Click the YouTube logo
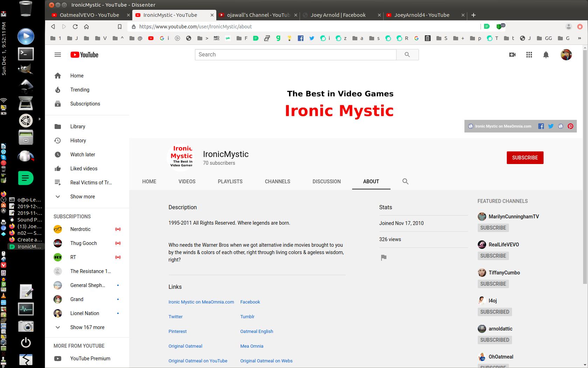The image size is (588, 368). (x=84, y=55)
